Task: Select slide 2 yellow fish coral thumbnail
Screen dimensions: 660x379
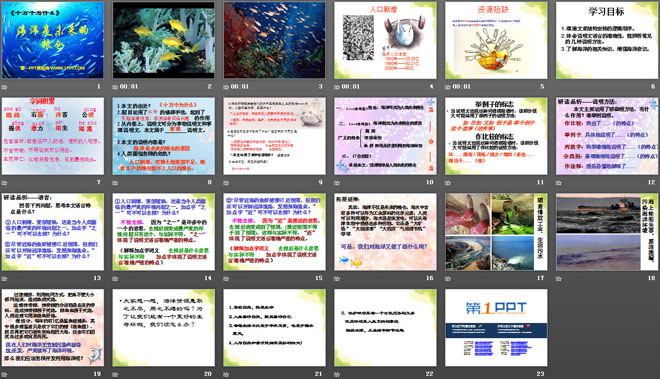Action: (x=164, y=40)
